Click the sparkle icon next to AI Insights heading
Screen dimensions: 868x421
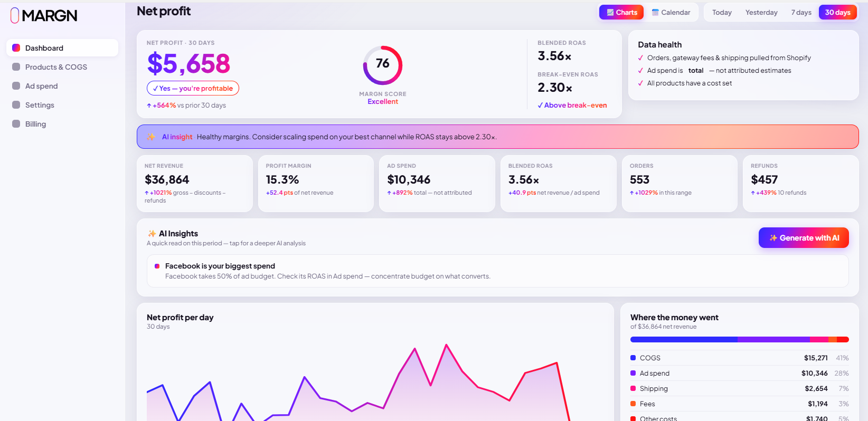[152, 234]
